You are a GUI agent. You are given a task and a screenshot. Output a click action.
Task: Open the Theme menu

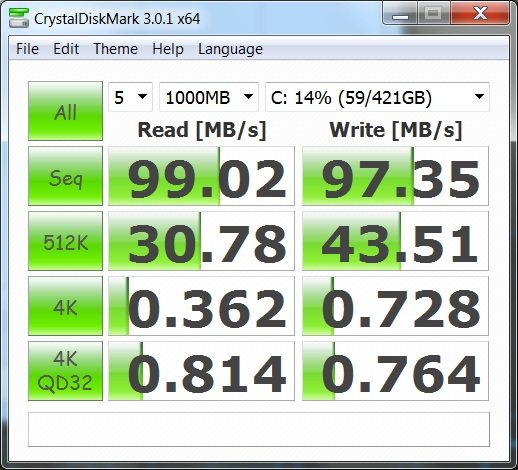[x=115, y=49]
